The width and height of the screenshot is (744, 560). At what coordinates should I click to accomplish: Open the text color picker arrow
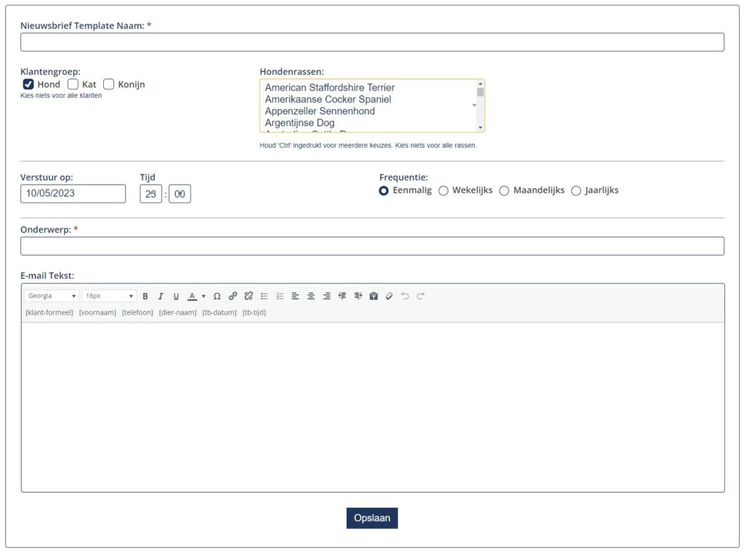pos(203,296)
